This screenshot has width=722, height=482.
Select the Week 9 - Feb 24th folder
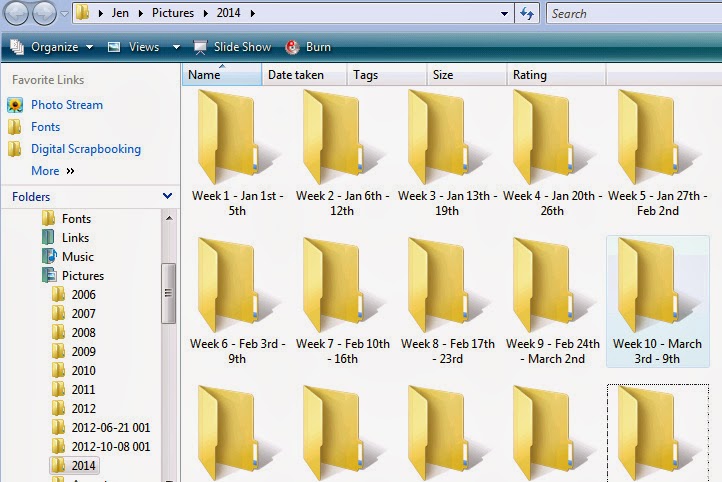click(553, 302)
